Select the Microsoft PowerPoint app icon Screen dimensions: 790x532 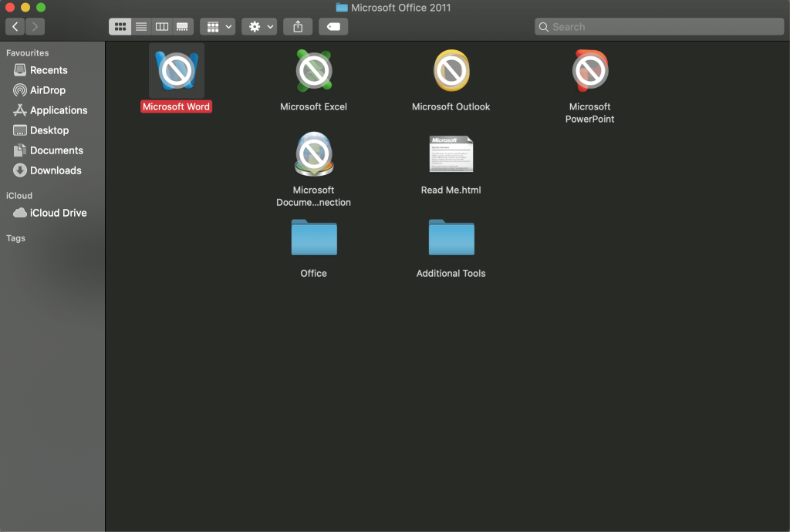(590, 70)
